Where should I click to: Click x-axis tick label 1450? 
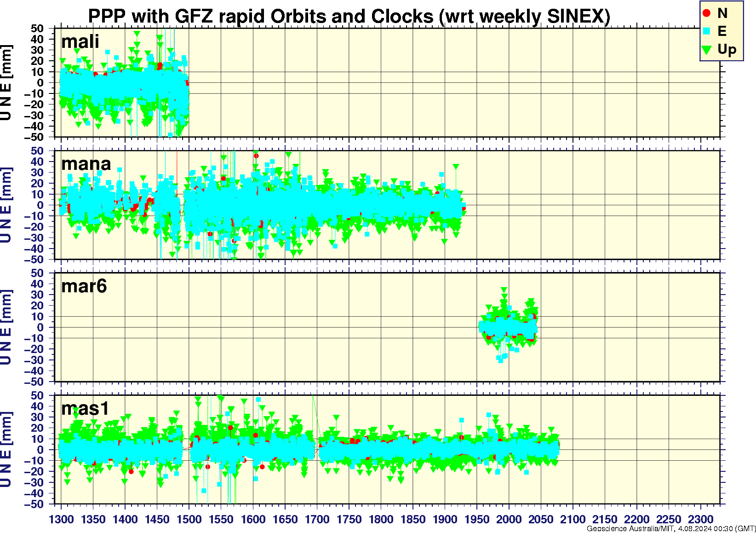(157, 519)
